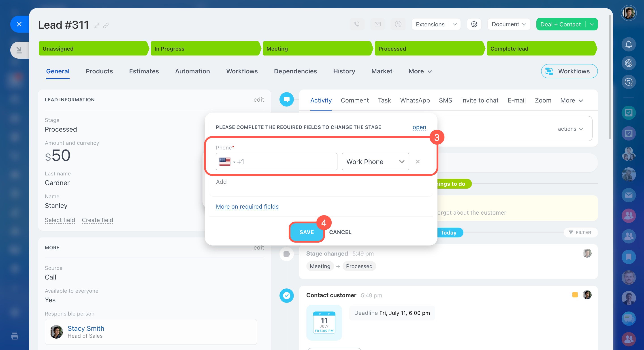Viewport: 644px width, 350px height.
Task: Click into the Phone number input field
Action: click(288, 162)
